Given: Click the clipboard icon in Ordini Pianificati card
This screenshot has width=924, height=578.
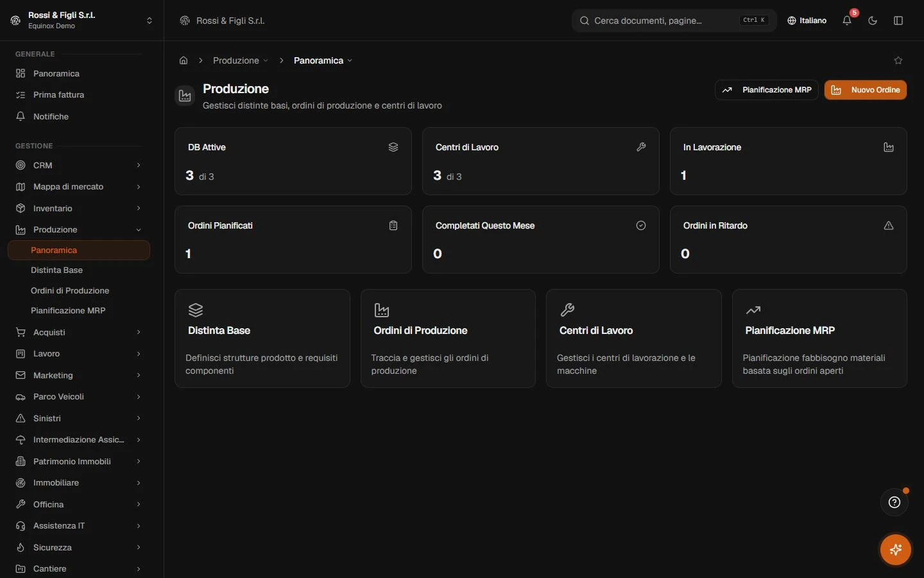Looking at the screenshot, I should click(393, 225).
